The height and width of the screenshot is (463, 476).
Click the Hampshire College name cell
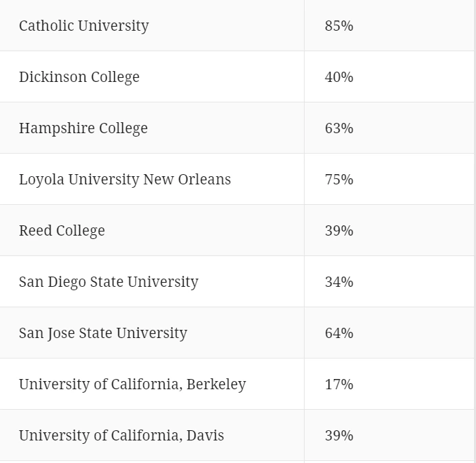[83, 128]
